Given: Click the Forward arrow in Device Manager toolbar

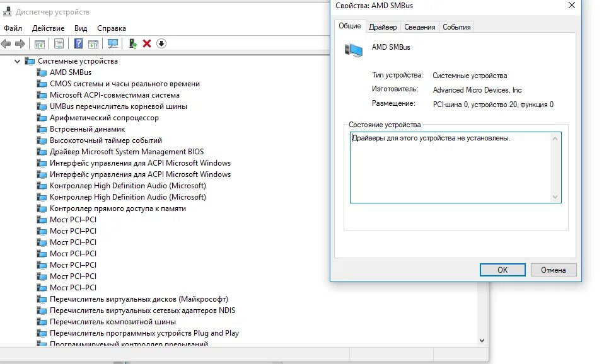Looking at the screenshot, I should [20, 43].
